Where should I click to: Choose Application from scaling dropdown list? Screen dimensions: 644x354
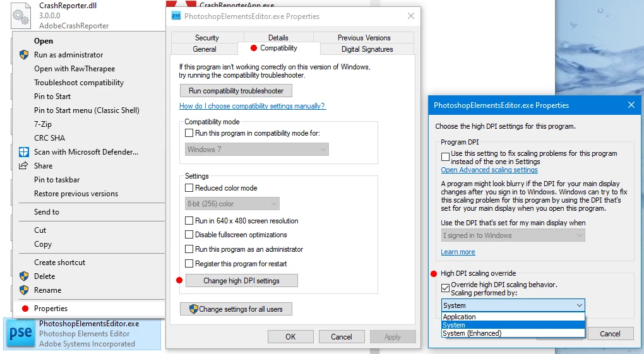tap(513, 317)
